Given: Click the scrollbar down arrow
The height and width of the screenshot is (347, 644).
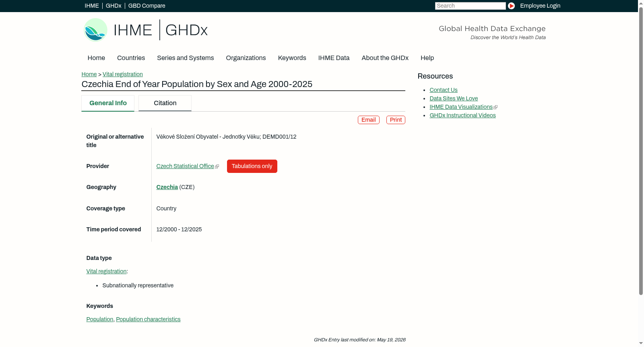Looking at the screenshot, I should coord(641,344).
